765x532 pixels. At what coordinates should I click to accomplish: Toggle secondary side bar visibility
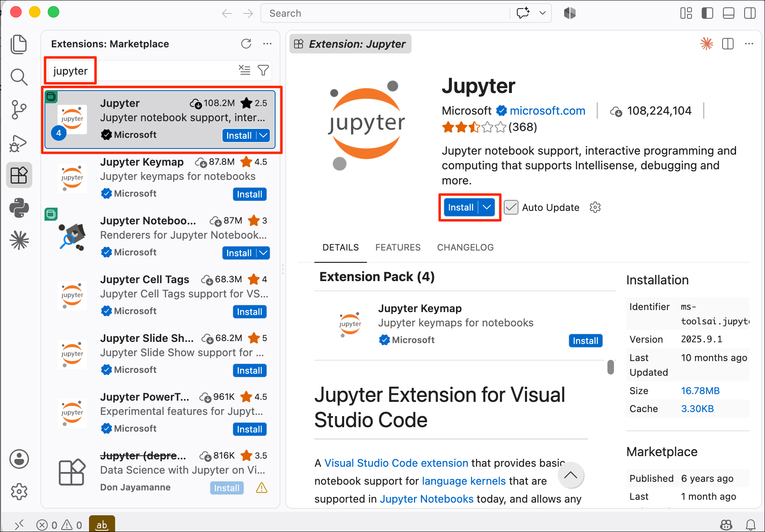[x=750, y=13]
